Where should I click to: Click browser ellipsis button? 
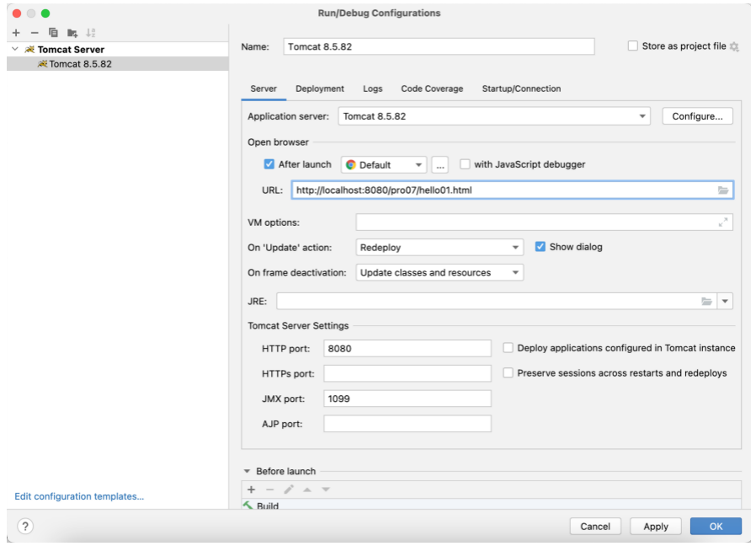(439, 164)
